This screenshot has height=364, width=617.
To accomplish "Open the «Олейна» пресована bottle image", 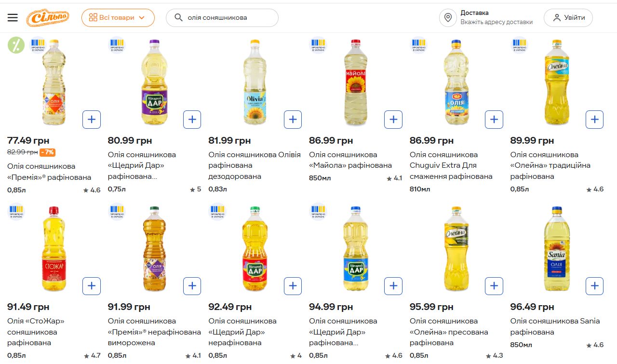I will (456, 249).
